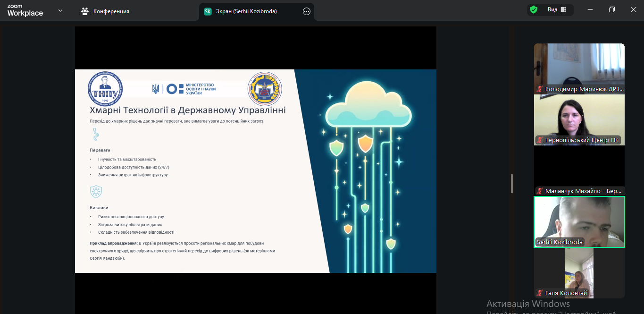
Task: Restore down the Zoom window
Action: [611, 9]
